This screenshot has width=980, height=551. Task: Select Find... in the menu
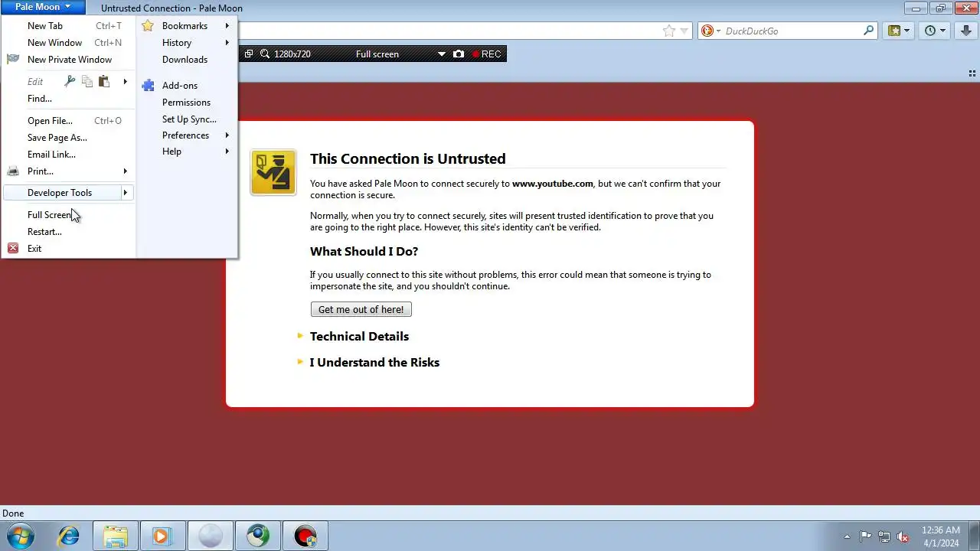click(69, 99)
